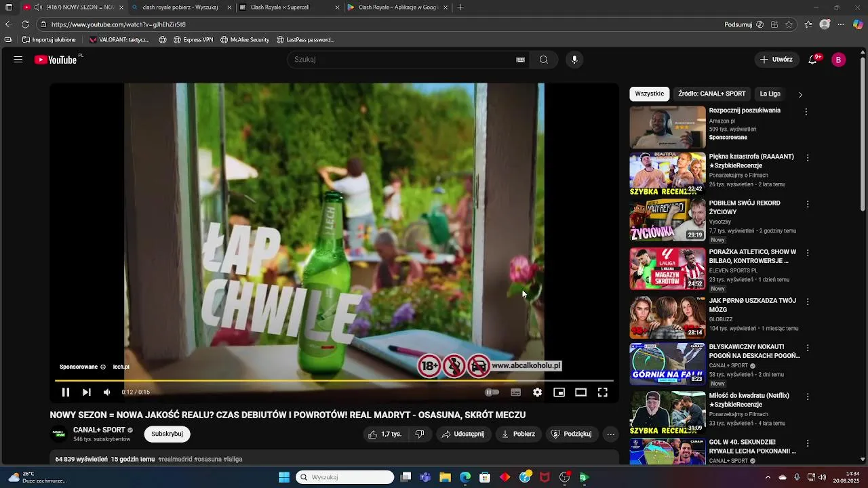Switch to clash royale pobierz tab
Image resolution: width=868 pixels, height=488 pixels.
180,7
